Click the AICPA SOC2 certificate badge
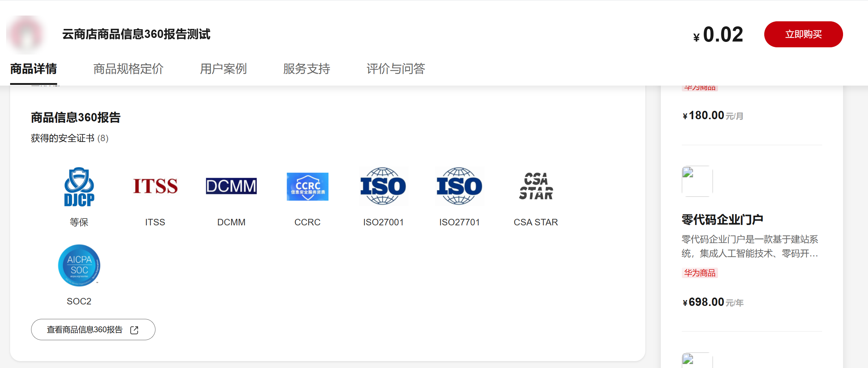Viewport: 868px width, 368px height. click(79, 265)
